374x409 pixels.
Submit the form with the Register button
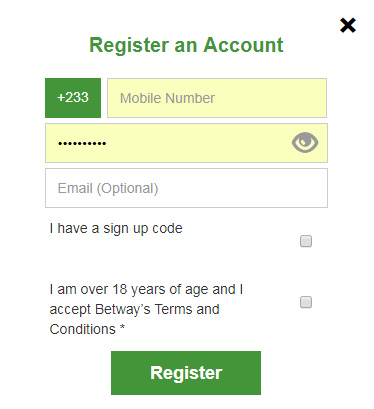click(186, 373)
